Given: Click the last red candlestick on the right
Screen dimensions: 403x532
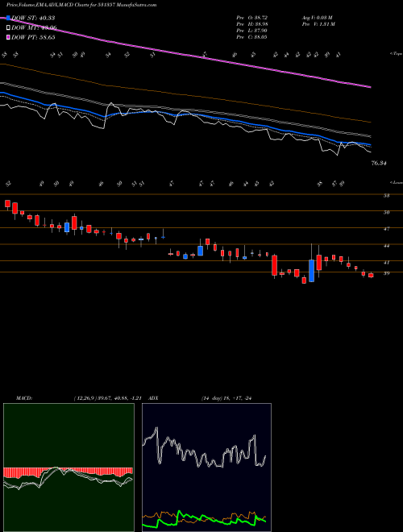Looking at the screenshot, I should point(371,276).
